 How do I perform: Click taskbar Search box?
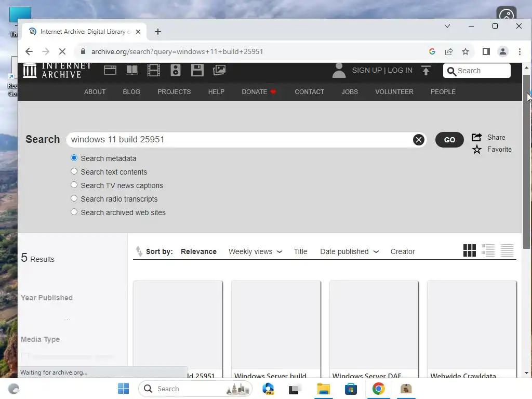[x=195, y=389]
